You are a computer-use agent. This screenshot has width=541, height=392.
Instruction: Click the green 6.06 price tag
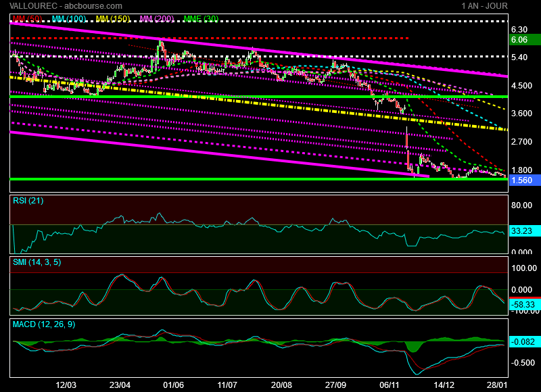(519, 40)
